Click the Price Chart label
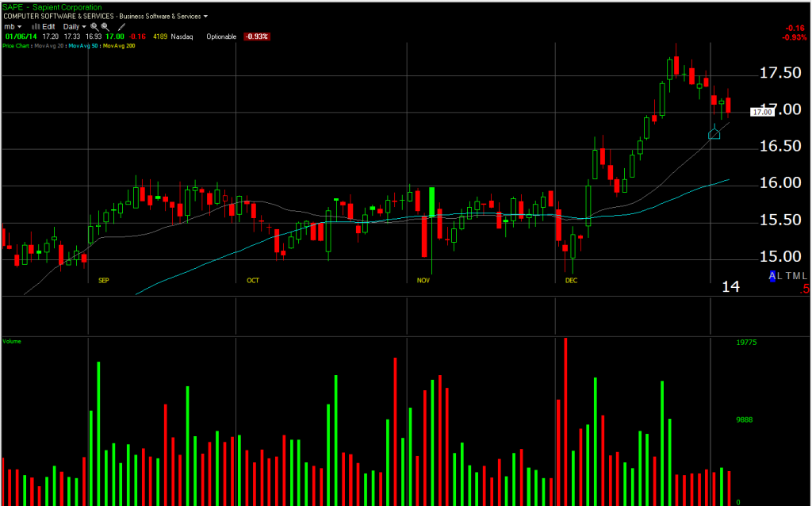Screen dimensions: 812x506 point(16,46)
